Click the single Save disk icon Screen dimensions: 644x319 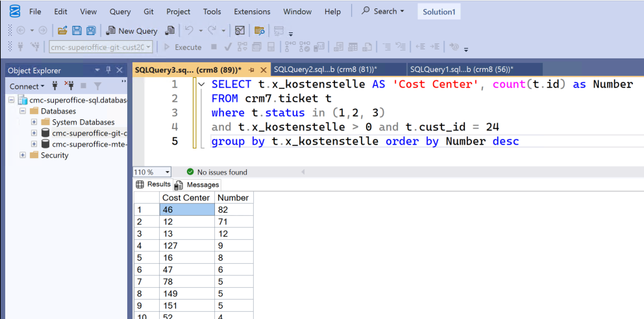77,30
